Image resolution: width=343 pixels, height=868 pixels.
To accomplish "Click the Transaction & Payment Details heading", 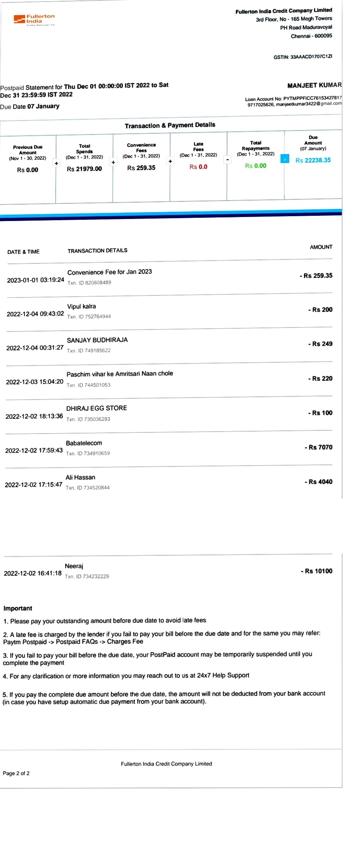I will [170, 125].
